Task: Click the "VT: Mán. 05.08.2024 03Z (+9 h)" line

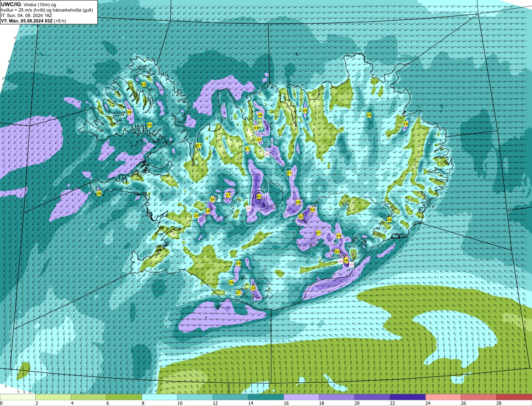Action: coord(33,20)
